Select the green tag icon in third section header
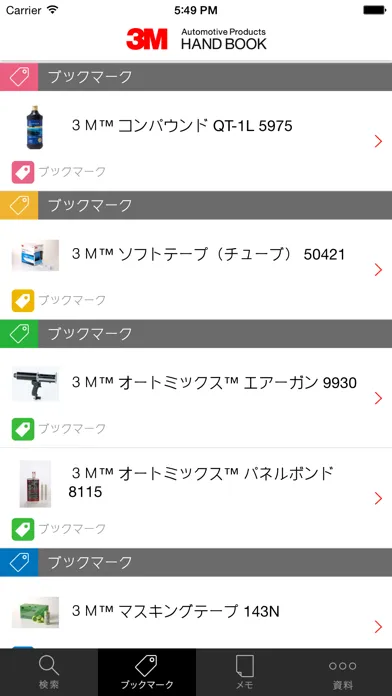Image resolution: width=392 pixels, height=696 pixels. [x=19, y=333]
